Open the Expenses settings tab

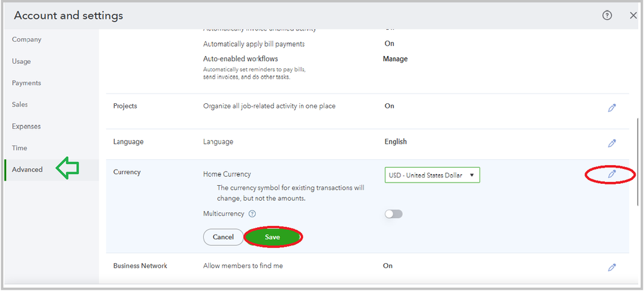[26, 126]
